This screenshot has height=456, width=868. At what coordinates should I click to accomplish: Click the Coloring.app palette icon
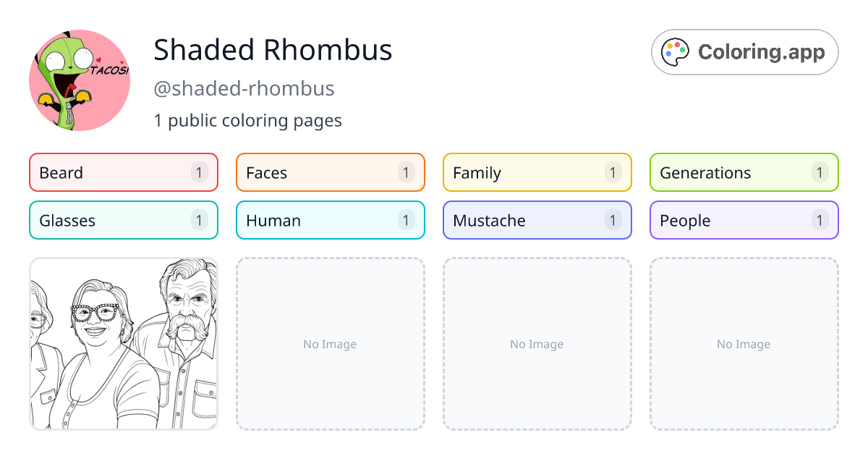coord(676,51)
